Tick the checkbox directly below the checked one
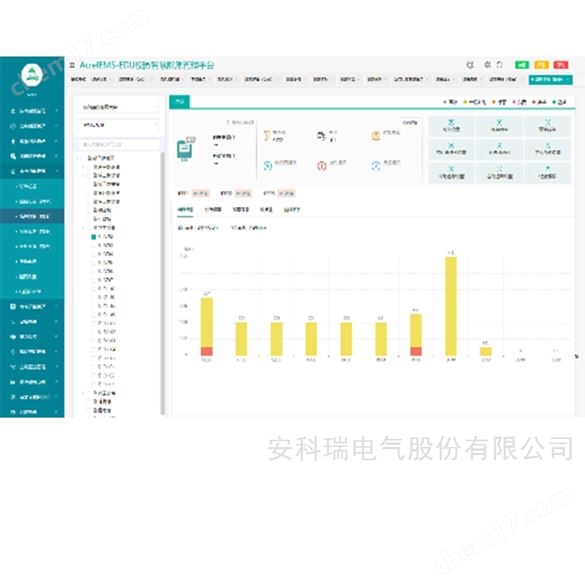585x585 pixels. point(94,245)
